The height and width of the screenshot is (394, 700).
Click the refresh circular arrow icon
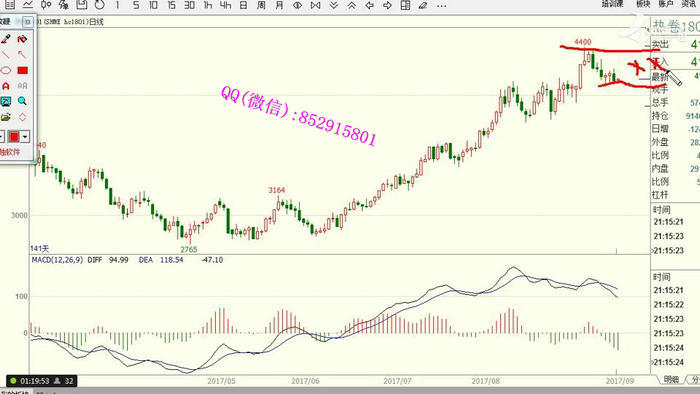[100, 5]
